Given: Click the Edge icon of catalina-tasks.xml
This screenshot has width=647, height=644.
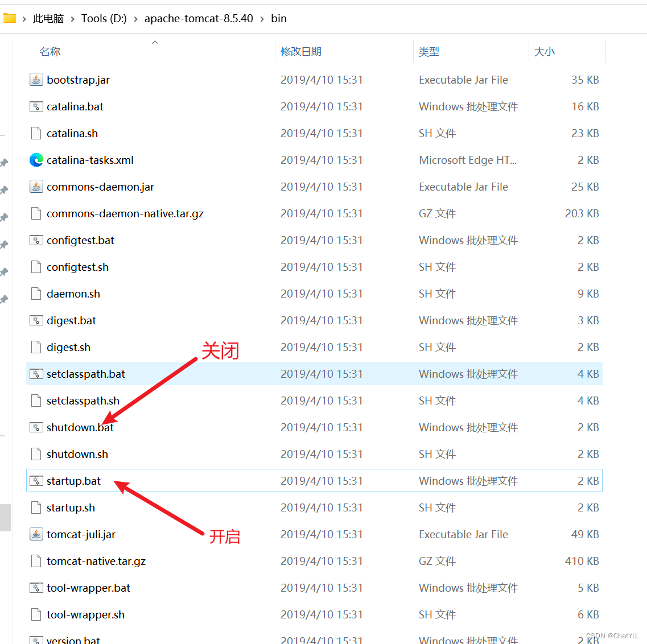Looking at the screenshot, I should [x=36, y=160].
